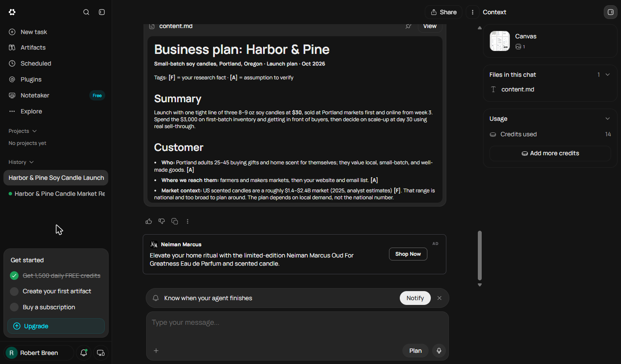Toggle the Context panel icon

[611, 12]
